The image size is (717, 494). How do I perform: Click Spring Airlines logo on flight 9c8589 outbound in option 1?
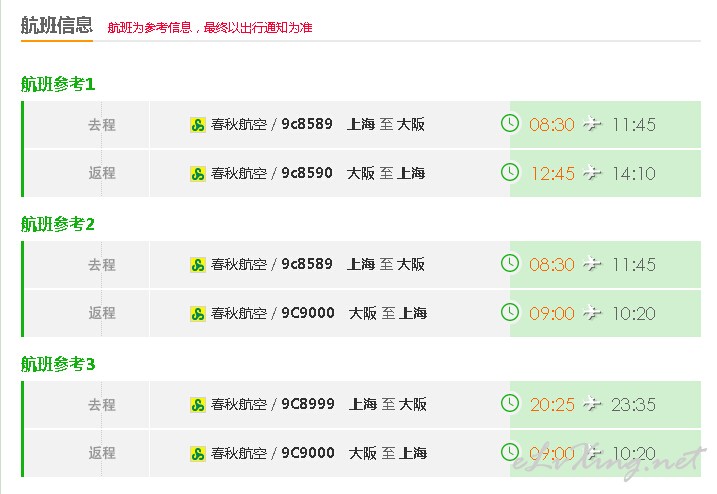[197, 125]
